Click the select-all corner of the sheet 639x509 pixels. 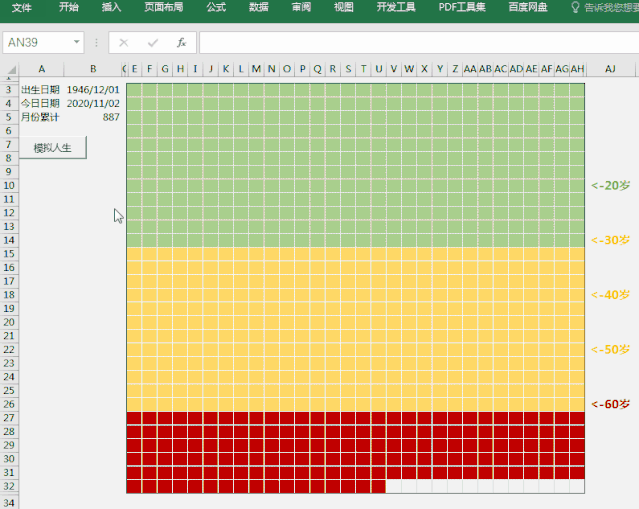[x=9, y=69]
